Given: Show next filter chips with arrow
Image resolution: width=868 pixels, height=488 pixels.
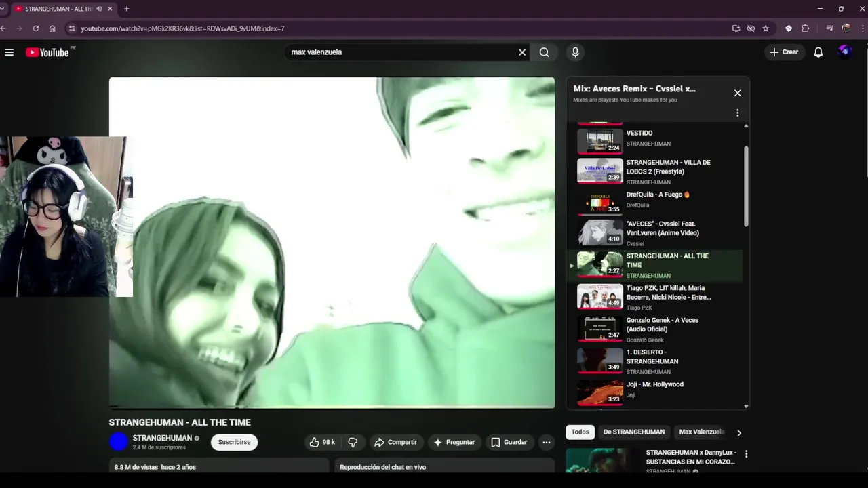Looking at the screenshot, I should tap(739, 432).
